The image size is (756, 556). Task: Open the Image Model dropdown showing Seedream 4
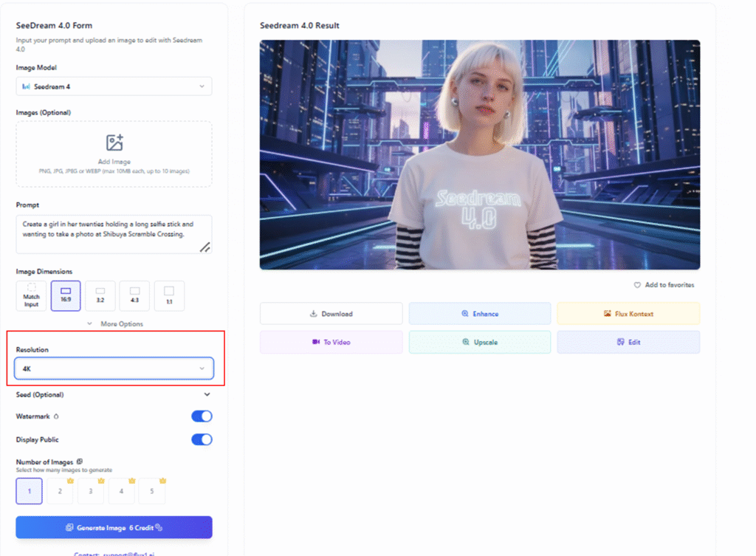point(114,86)
